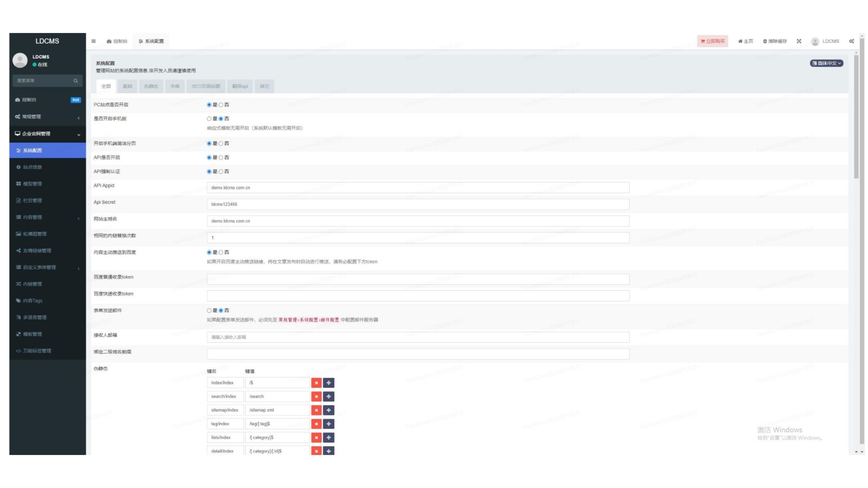Open 内链管理 in the sidebar
Viewport: 868px width, 488px height.
(48, 284)
